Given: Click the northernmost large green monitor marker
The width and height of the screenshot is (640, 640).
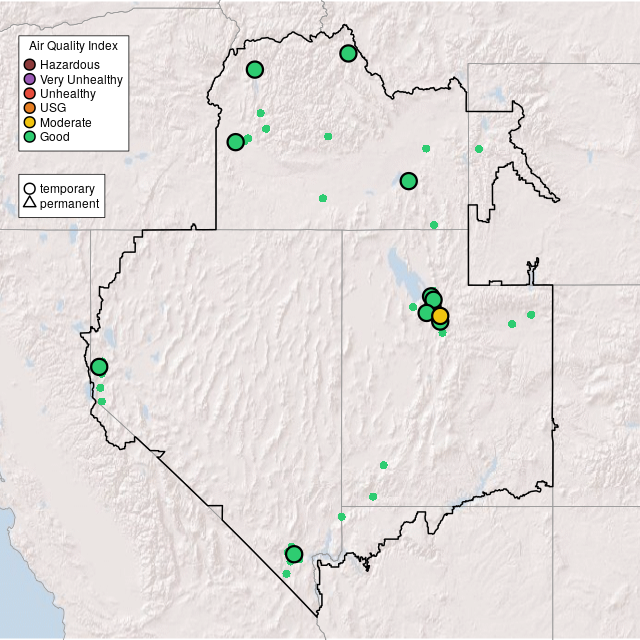Looking at the screenshot, I should click(348, 53).
